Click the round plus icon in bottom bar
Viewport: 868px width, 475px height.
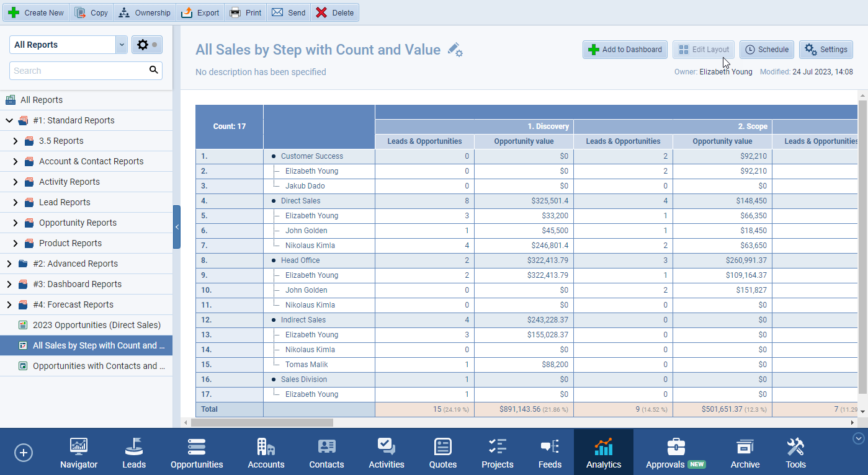click(24, 453)
